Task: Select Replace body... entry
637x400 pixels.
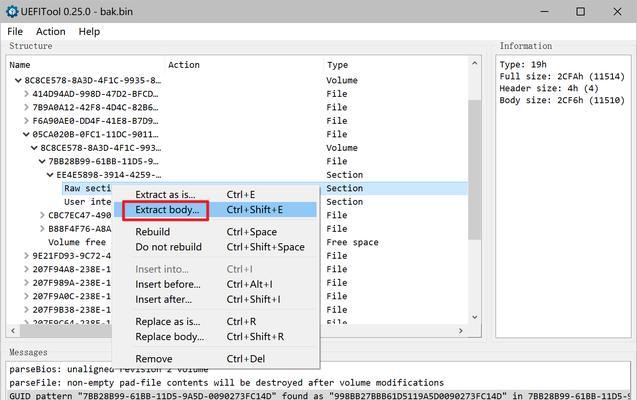Action: click(215, 337)
